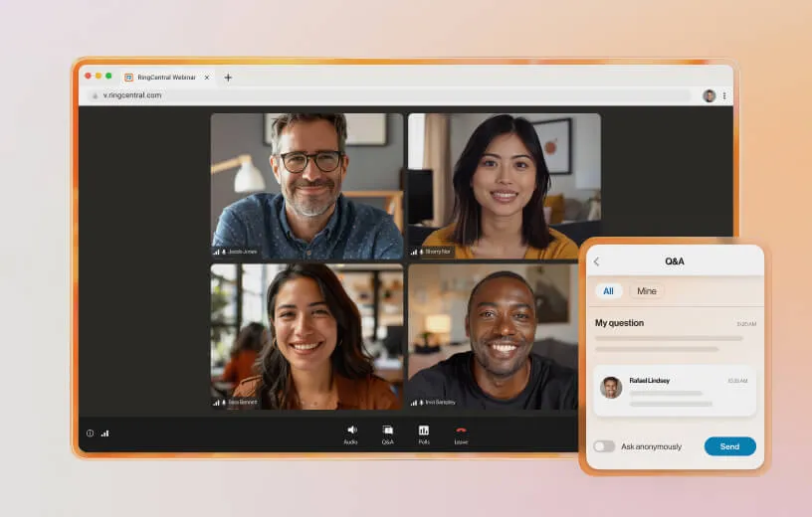This screenshot has height=517, width=812.
Task: Click the Ask anonymously label
Action: [x=652, y=446]
